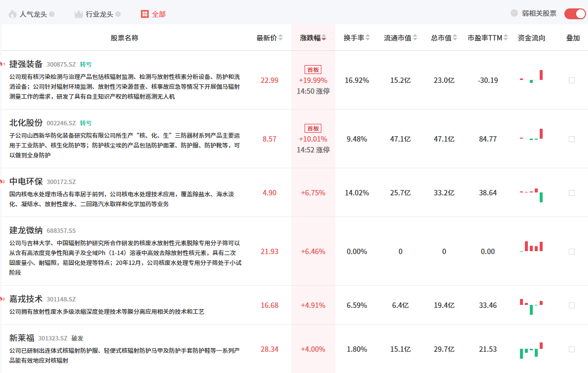Click the flame icon beside 人气龙头
This screenshot has width=588, height=373.
pyautogui.click(x=12, y=14)
